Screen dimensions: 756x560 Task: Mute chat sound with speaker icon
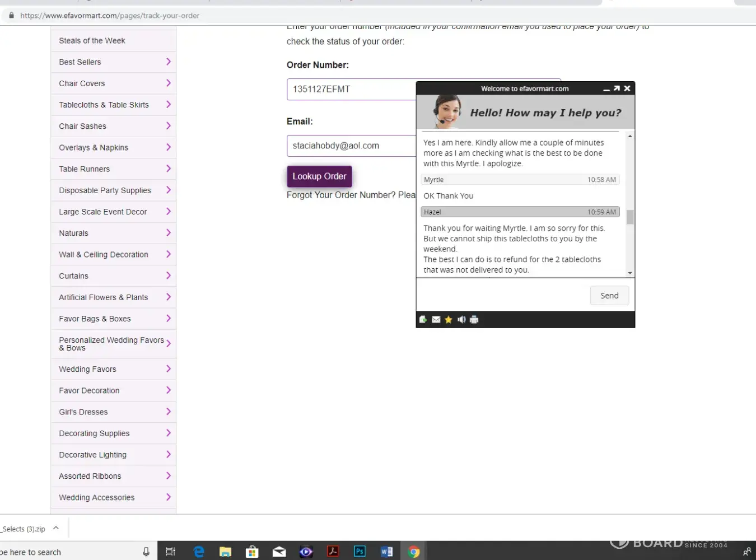(x=461, y=320)
